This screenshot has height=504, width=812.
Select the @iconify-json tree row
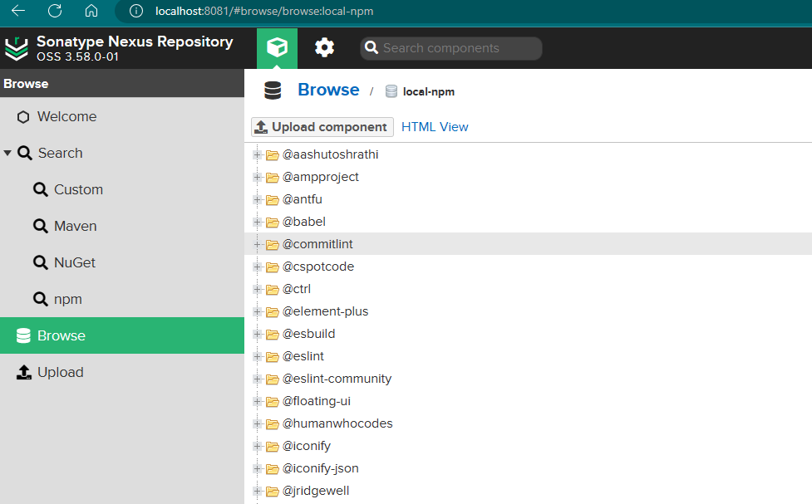pyautogui.click(x=529, y=468)
